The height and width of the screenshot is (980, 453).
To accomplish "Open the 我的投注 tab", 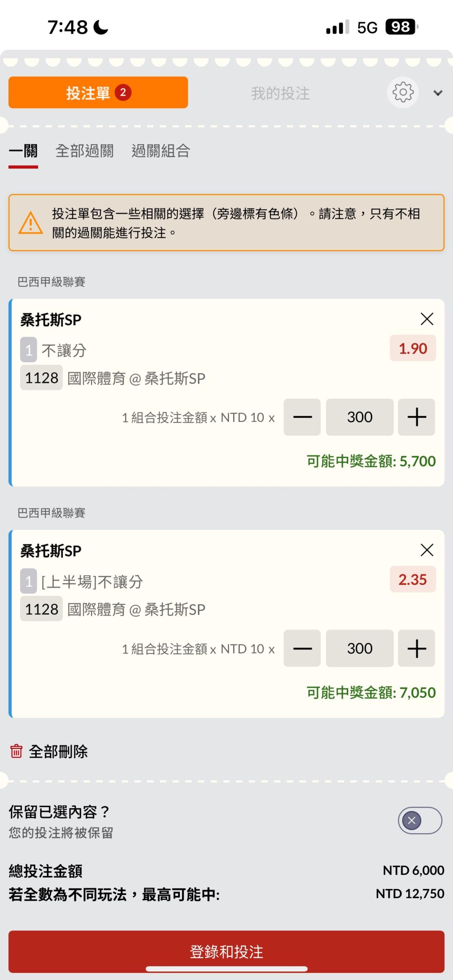I will (280, 93).
